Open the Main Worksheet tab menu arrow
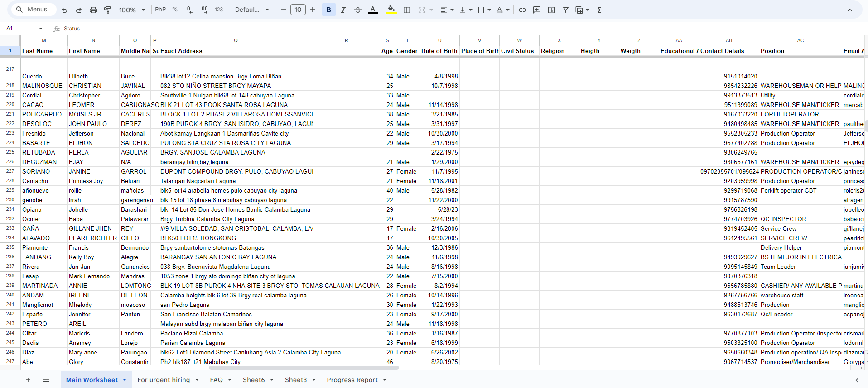The width and height of the screenshot is (868, 388). pos(125,380)
